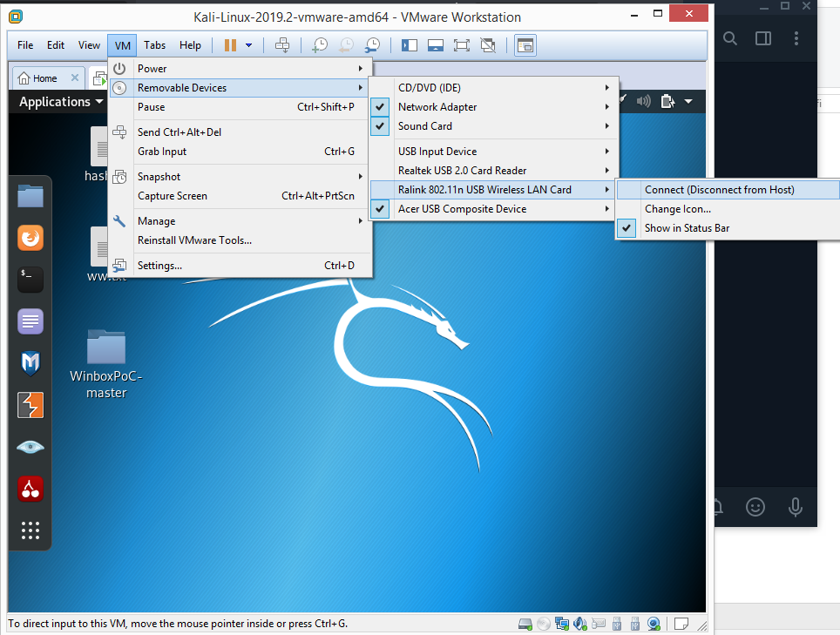Click side panel icon in background window
840x635 pixels.
coord(762,38)
